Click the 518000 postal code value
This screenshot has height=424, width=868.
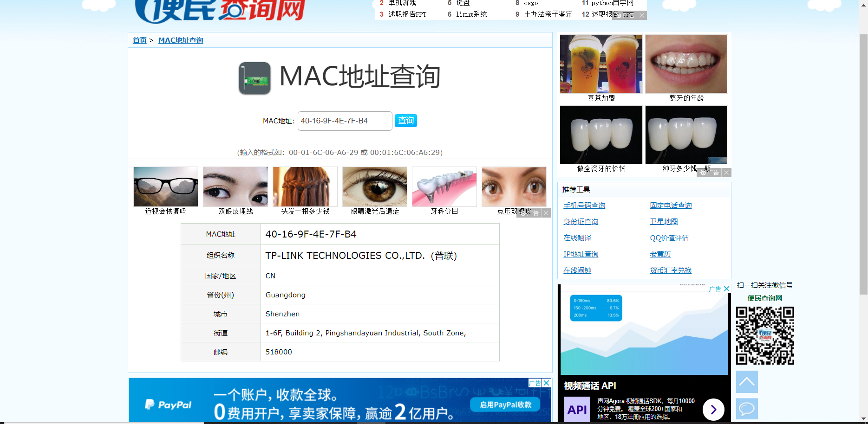[x=279, y=352]
